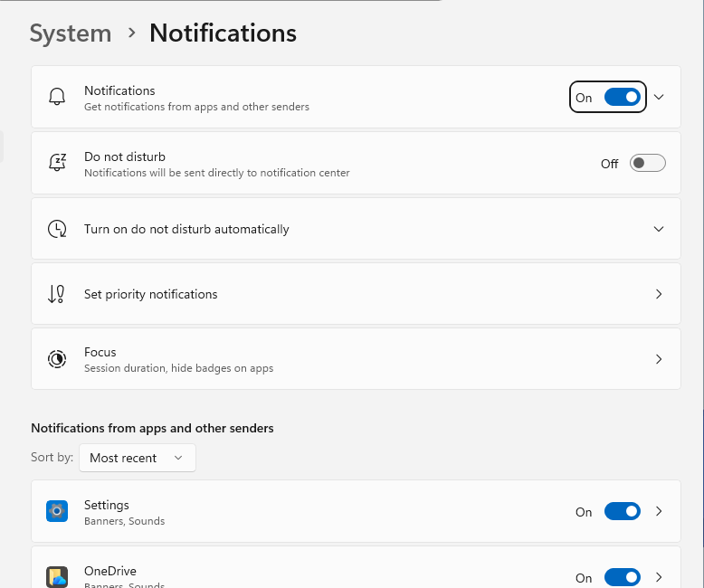Switch off OneDrive notifications toggle

(623, 577)
